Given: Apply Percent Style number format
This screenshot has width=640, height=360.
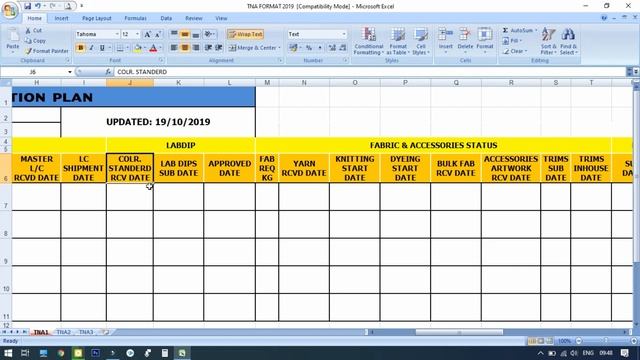Looking at the screenshot, I should click(x=309, y=48).
